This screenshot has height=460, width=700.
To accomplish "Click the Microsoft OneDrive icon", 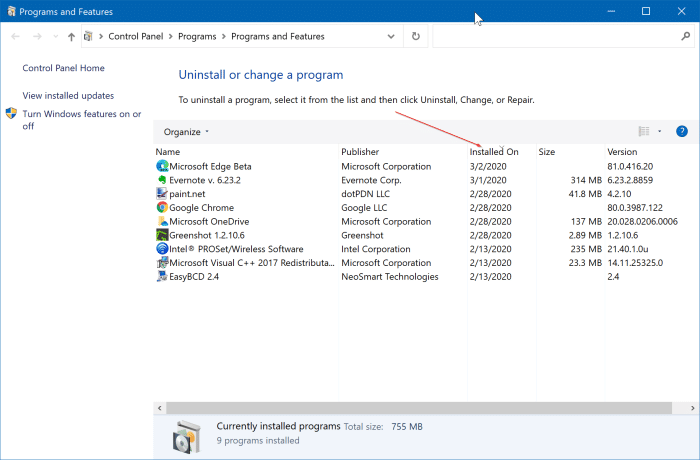I will [162, 222].
